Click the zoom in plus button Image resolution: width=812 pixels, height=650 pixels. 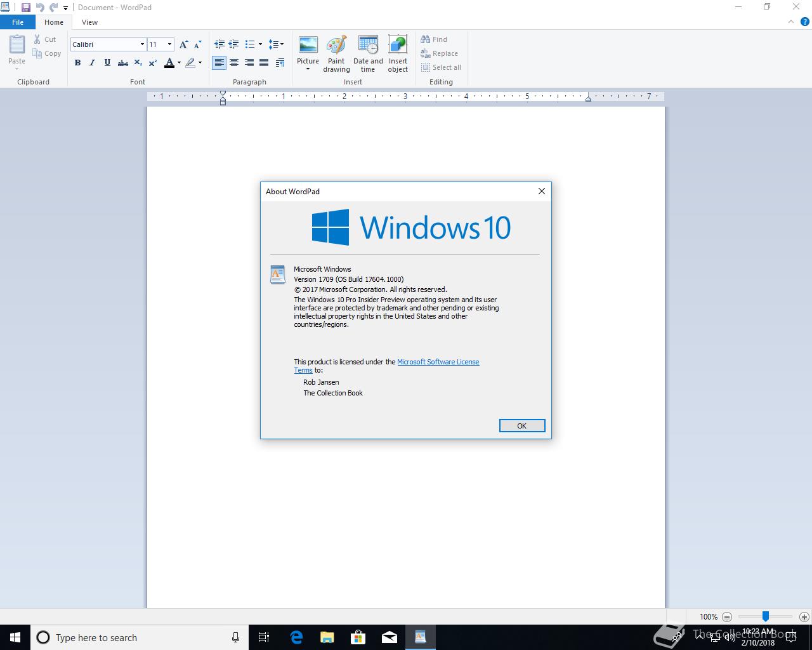pyautogui.click(x=804, y=616)
